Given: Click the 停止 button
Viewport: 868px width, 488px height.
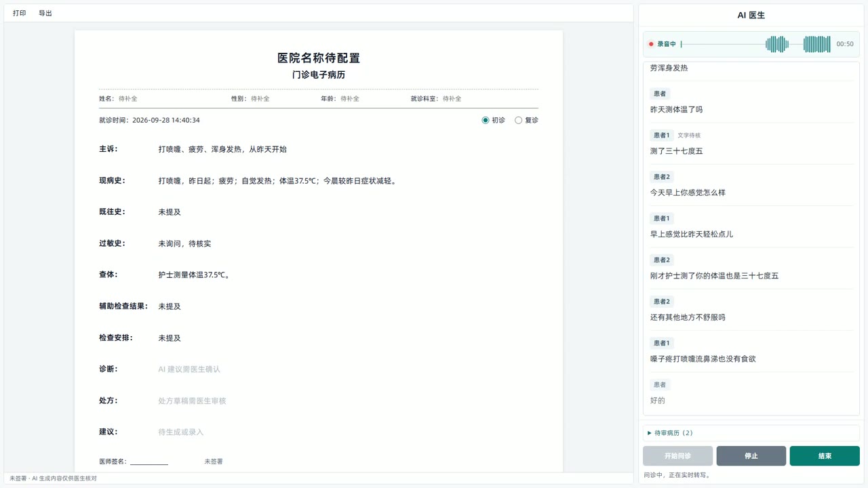Looking at the screenshot, I should coord(751,456).
